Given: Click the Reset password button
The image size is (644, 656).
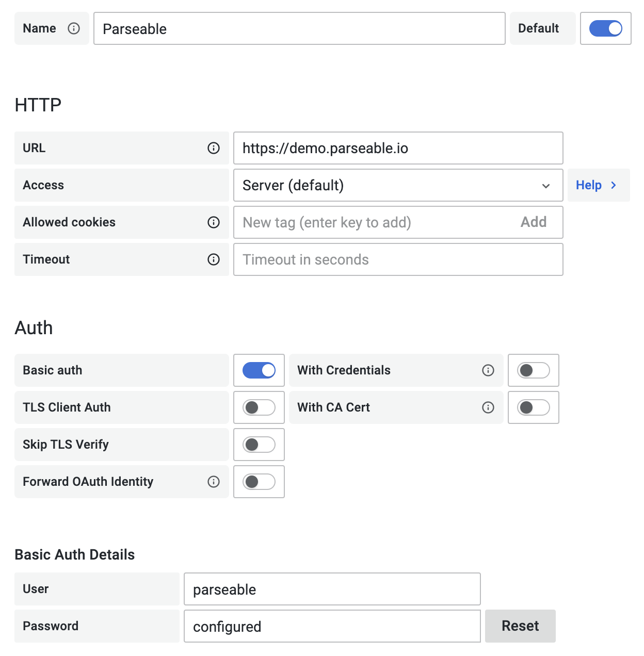Looking at the screenshot, I should click(520, 626).
